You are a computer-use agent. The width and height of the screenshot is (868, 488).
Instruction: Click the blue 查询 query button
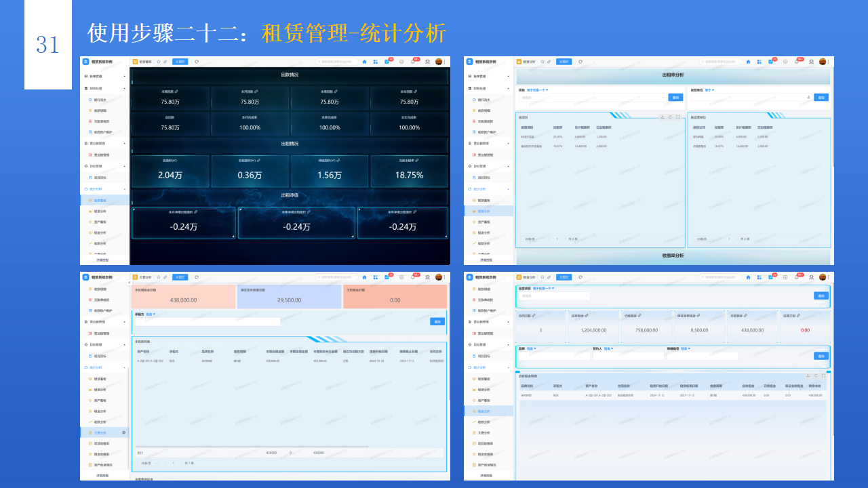click(676, 97)
